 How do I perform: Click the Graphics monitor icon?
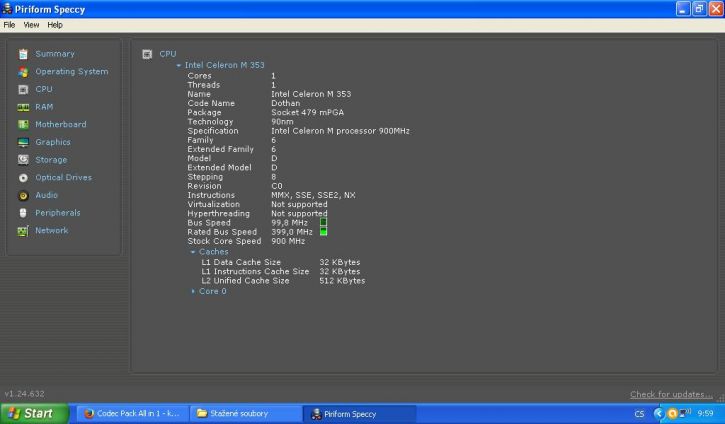[23, 142]
